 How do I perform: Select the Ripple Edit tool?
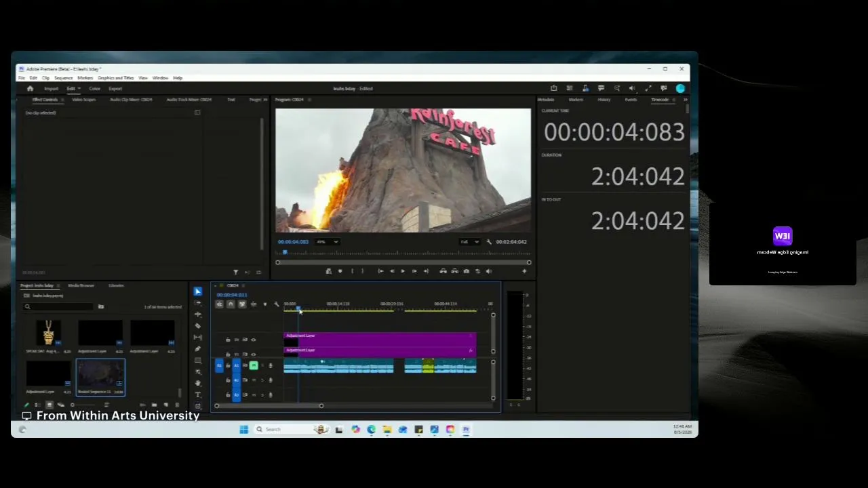point(197,314)
